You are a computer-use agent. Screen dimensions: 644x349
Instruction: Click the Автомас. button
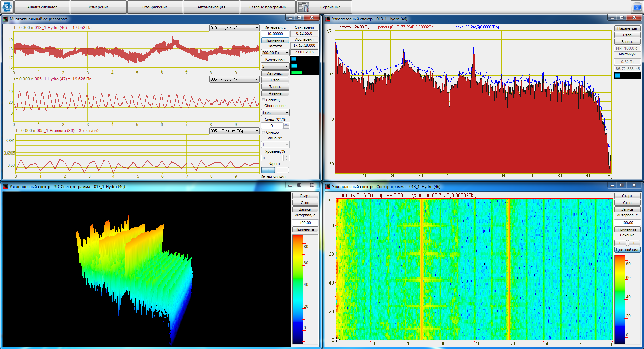pos(275,73)
